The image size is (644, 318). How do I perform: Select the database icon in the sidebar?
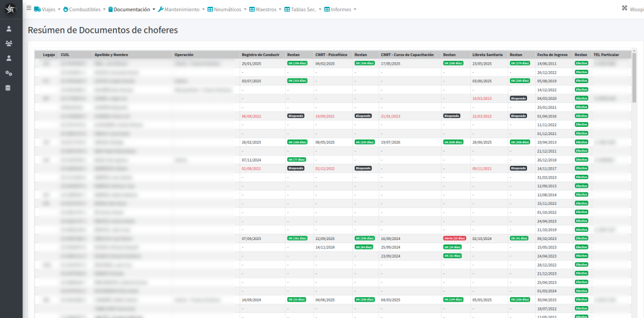point(9,88)
